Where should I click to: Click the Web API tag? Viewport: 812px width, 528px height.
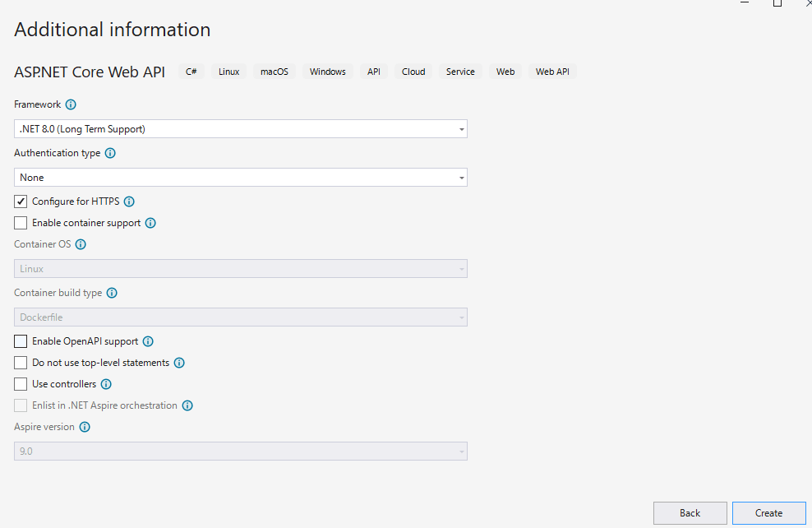click(x=552, y=72)
